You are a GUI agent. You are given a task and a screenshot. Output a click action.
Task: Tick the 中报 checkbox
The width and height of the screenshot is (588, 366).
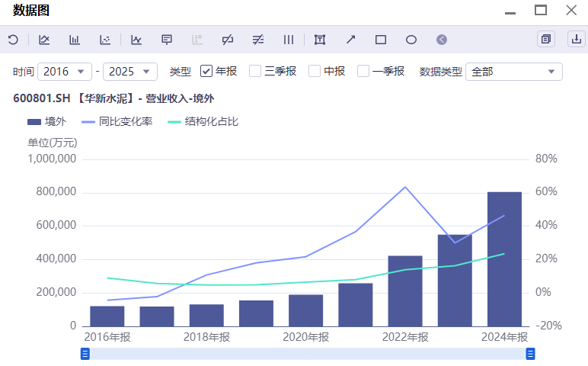pyautogui.click(x=315, y=71)
